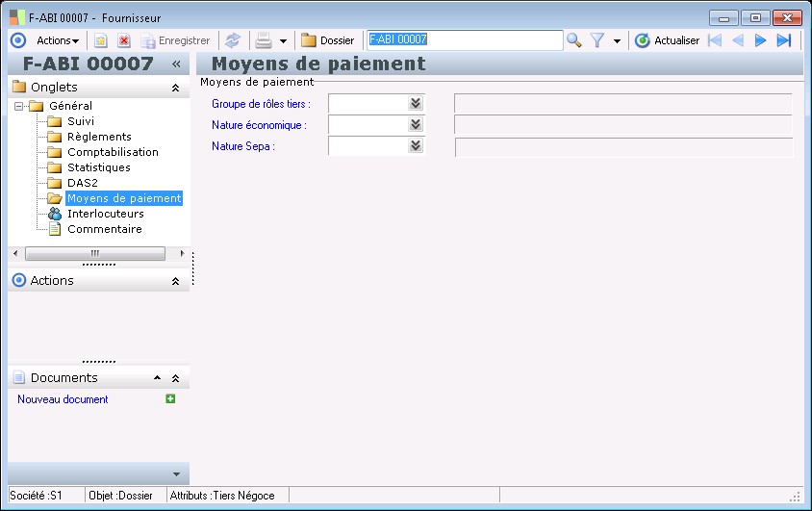Click the Statistiques folder icon

click(55, 167)
